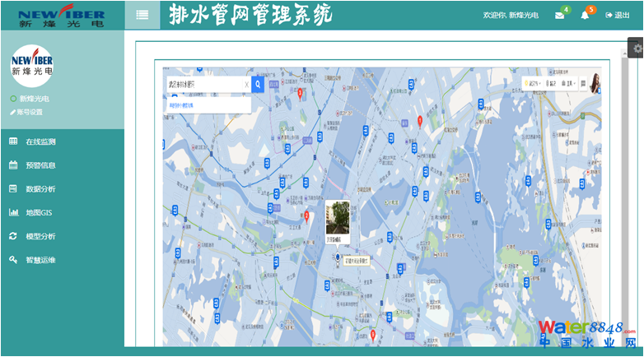
Task: Select 数据分析 in the sidebar
Action: (40, 189)
